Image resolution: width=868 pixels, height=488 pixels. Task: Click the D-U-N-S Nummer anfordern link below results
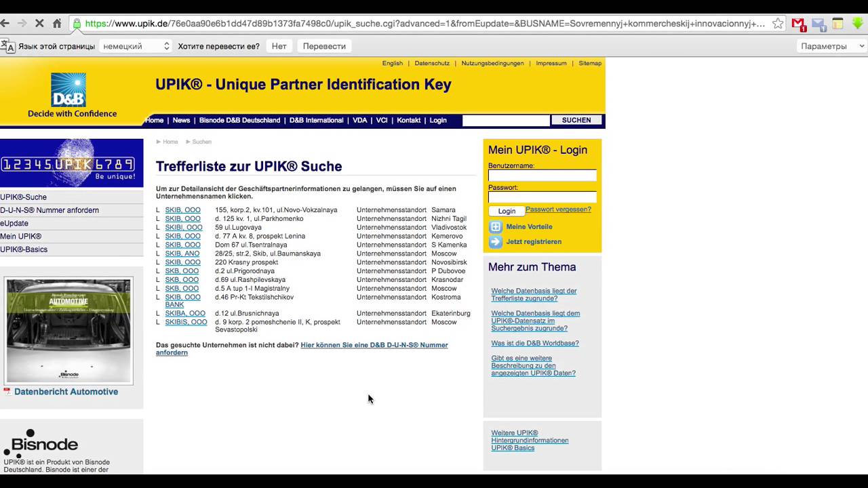coord(302,348)
